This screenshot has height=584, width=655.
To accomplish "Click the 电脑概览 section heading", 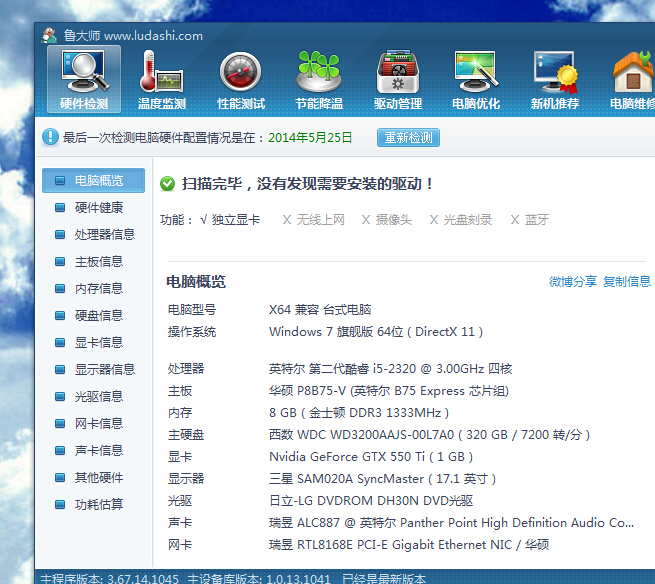I will point(196,282).
